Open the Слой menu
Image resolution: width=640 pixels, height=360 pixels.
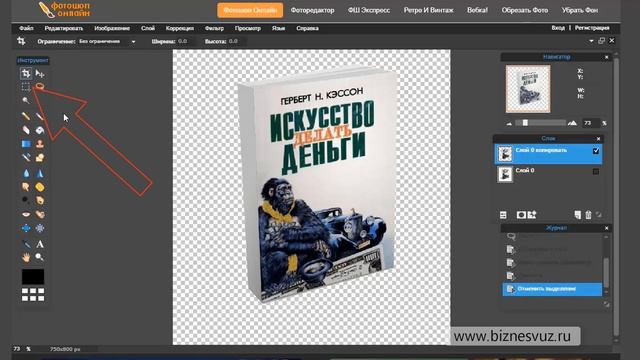coord(148,28)
